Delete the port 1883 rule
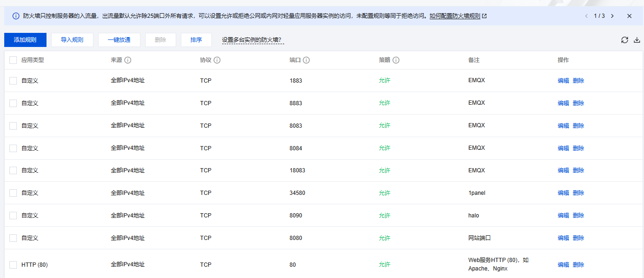The height and width of the screenshot is (278, 644). pos(578,81)
